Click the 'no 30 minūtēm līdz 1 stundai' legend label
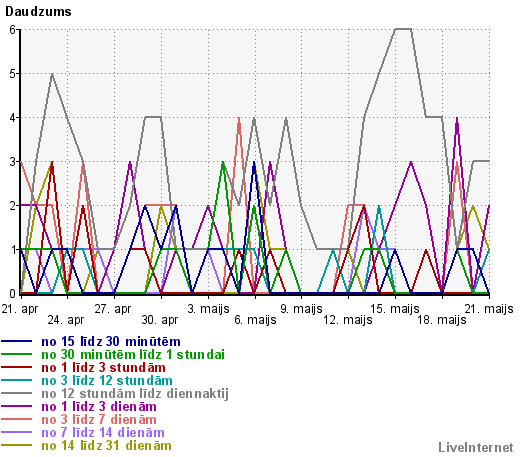 (133, 355)
